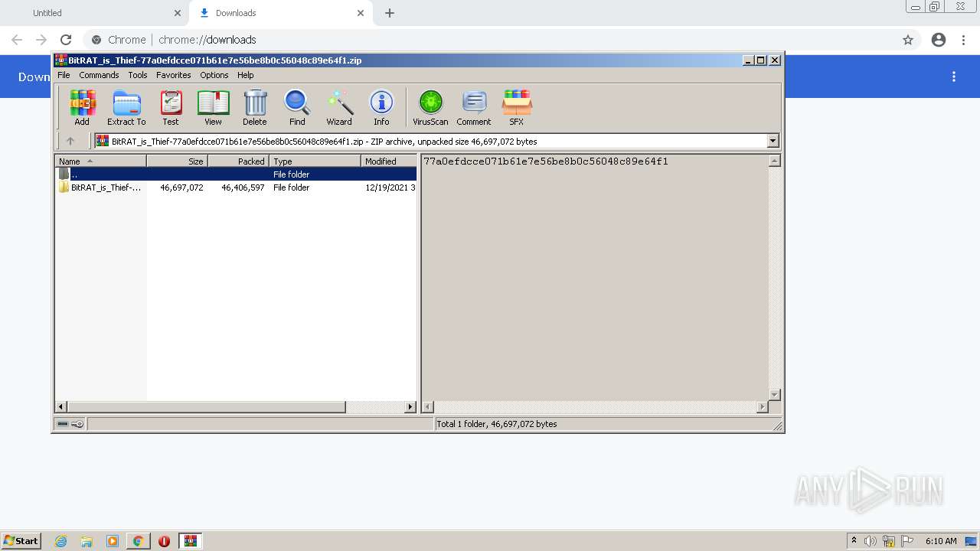Sort by Size column header
The image size is (980, 551).
point(177,161)
